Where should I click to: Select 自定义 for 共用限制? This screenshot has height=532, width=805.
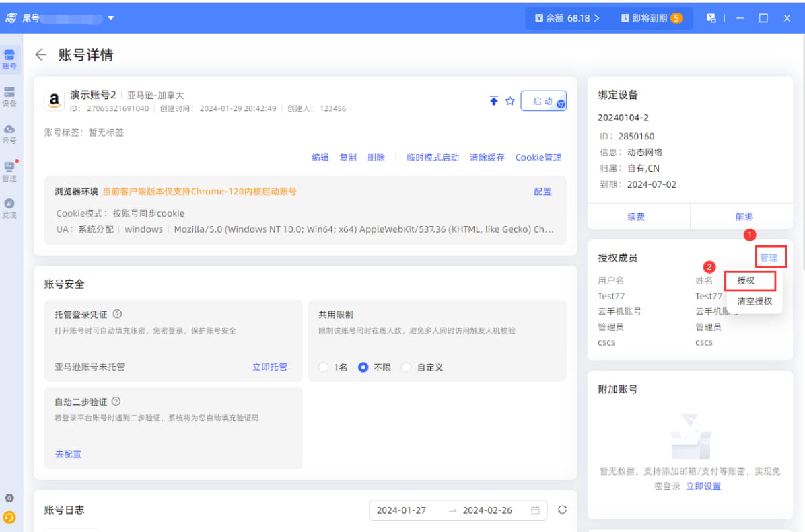406,367
